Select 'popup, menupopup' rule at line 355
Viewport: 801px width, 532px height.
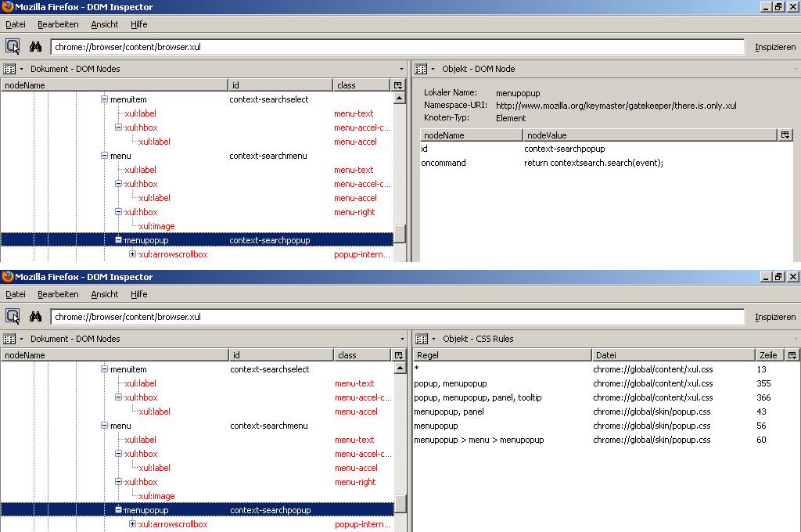[x=606, y=383]
